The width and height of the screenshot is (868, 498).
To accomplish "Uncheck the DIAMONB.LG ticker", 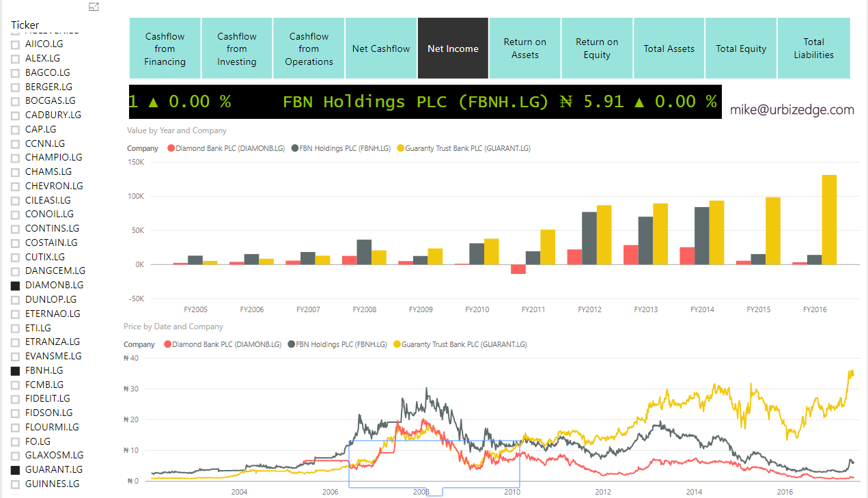I will coord(14,285).
